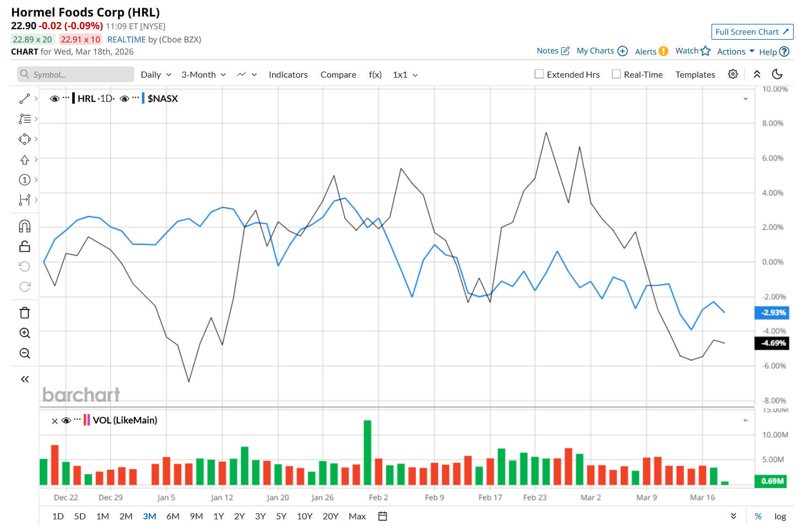812x532 pixels.
Task: Zoom out on the chart
Action: click(x=25, y=354)
